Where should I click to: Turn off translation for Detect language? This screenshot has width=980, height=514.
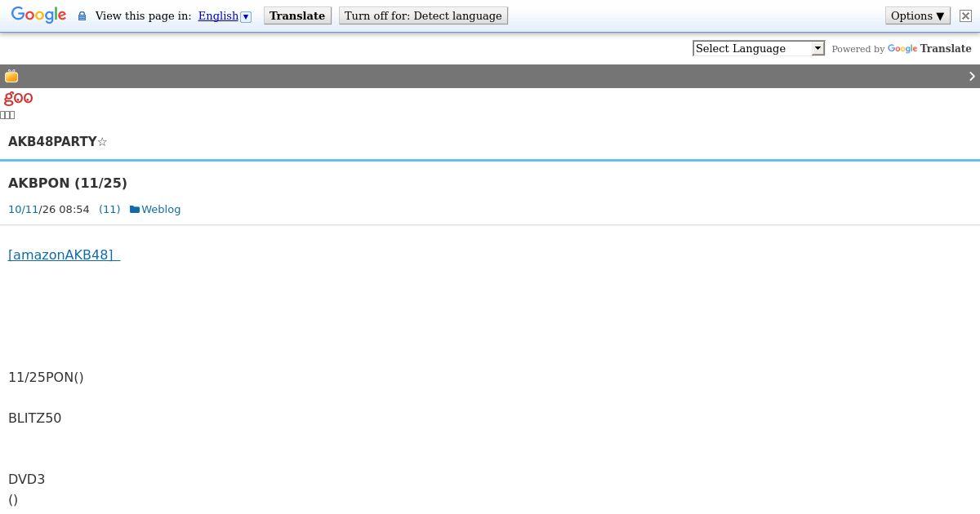point(423,16)
